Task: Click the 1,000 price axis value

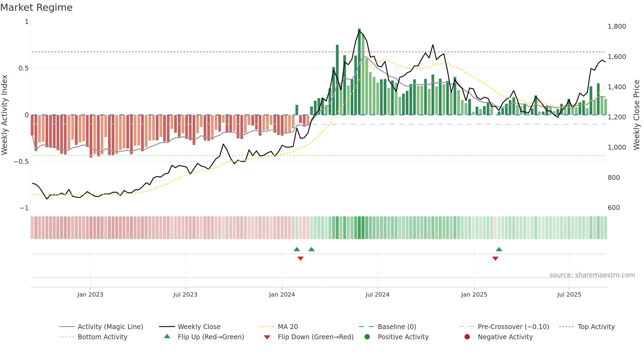Action: 617,147
